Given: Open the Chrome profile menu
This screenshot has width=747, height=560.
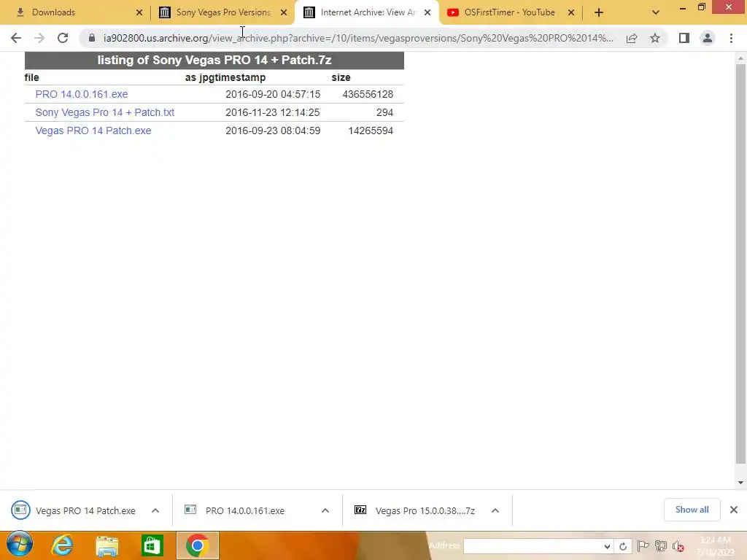Looking at the screenshot, I should point(708,38).
